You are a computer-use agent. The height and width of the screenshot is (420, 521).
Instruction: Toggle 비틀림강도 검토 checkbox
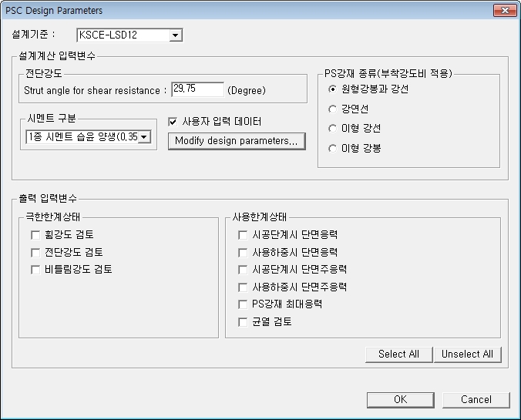[35, 270]
